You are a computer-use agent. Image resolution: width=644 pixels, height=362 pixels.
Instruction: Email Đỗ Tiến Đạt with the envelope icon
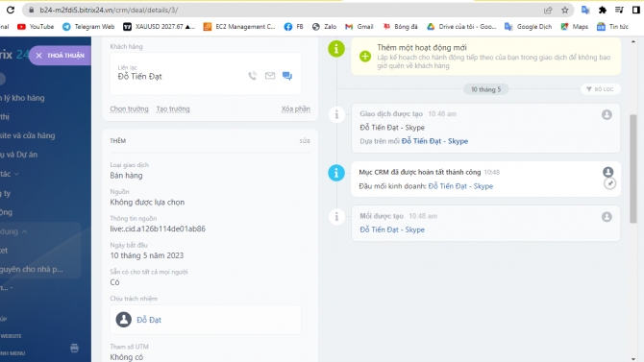click(270, 76)
